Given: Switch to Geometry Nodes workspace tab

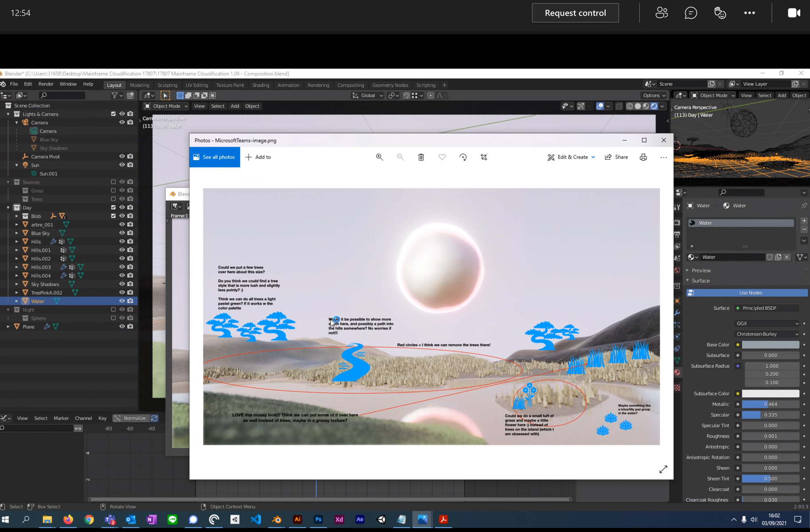Looking at the screenshot, I should click(x=390, y=85).
